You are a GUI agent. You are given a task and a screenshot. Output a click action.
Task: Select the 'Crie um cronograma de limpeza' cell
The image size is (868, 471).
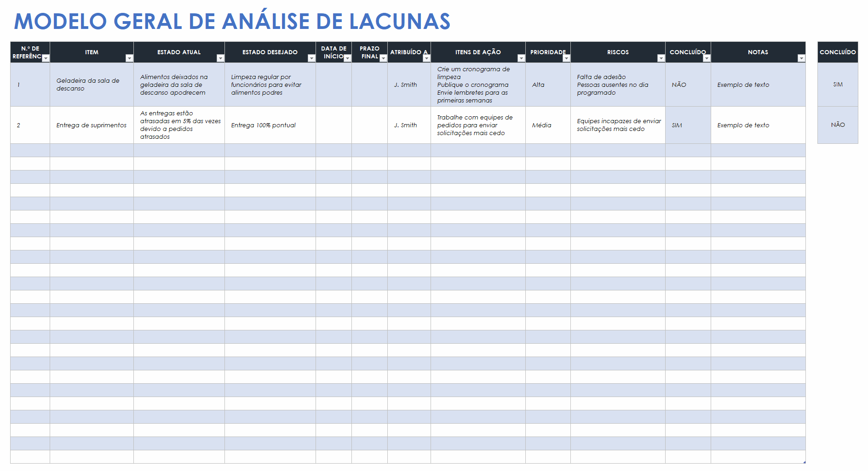click(478, 85)
